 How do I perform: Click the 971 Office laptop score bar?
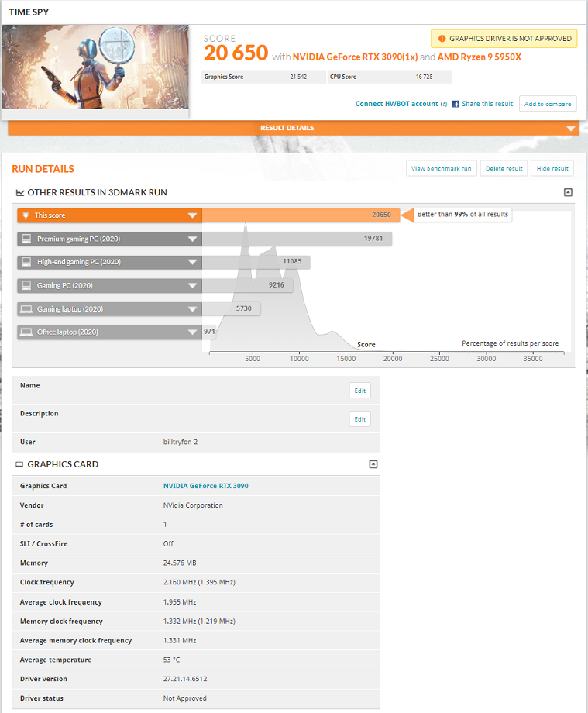[209, 332]
